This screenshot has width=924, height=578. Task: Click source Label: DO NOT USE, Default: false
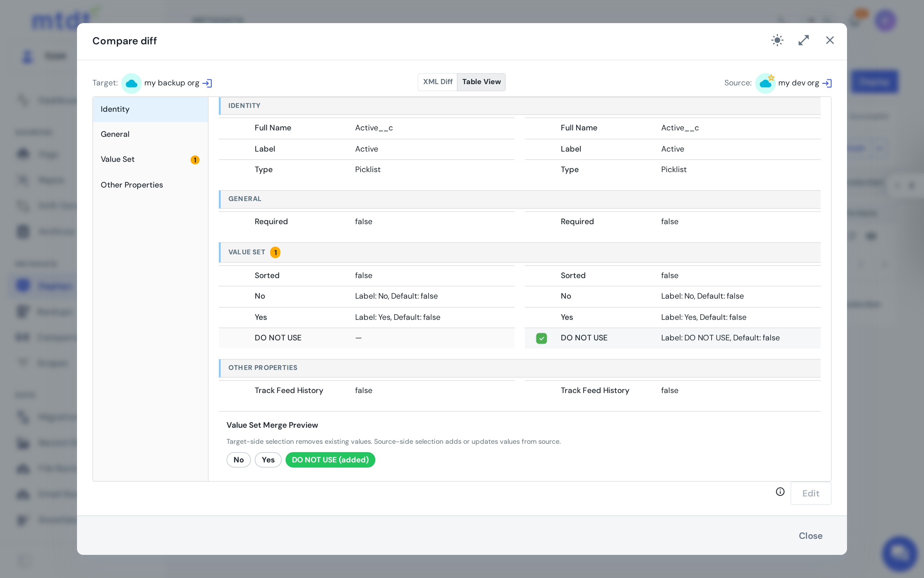(720, 338)
